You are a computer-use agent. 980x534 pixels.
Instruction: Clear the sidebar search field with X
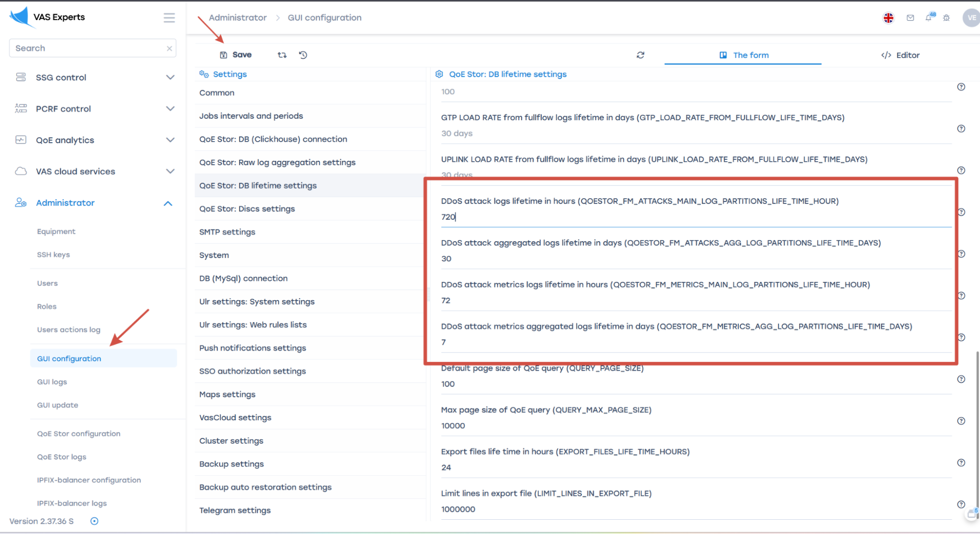[169, 49]
